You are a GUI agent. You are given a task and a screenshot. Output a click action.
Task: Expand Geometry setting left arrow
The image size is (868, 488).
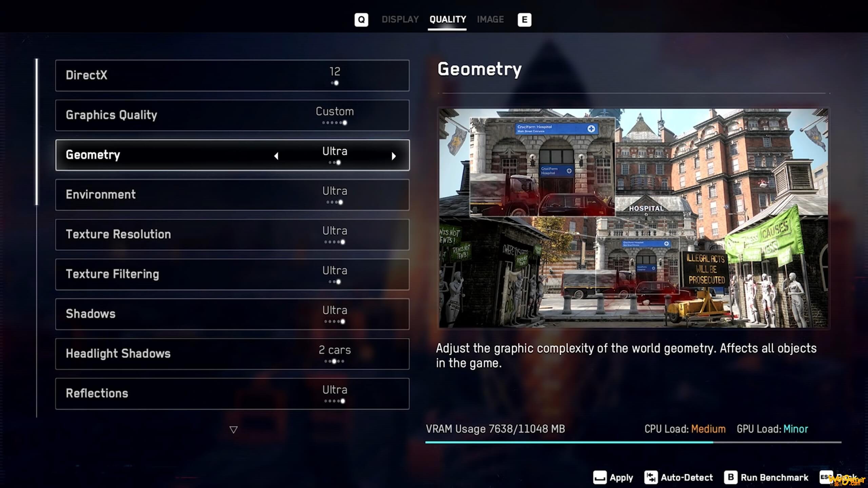tap(277, 155)
